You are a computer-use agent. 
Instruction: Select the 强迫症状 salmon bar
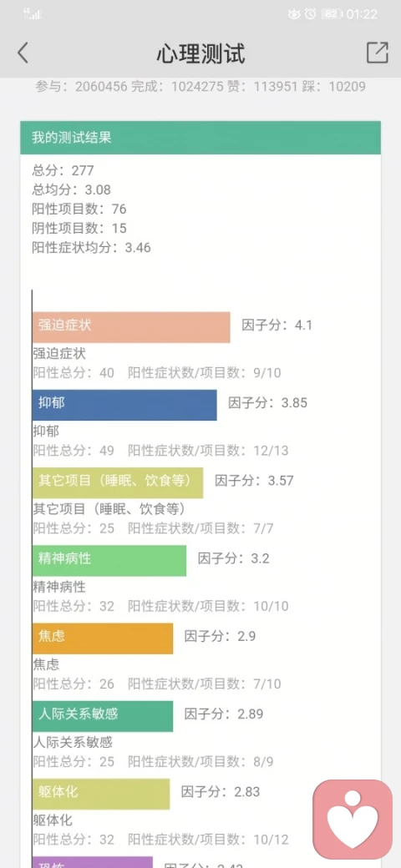pos(131,327)
